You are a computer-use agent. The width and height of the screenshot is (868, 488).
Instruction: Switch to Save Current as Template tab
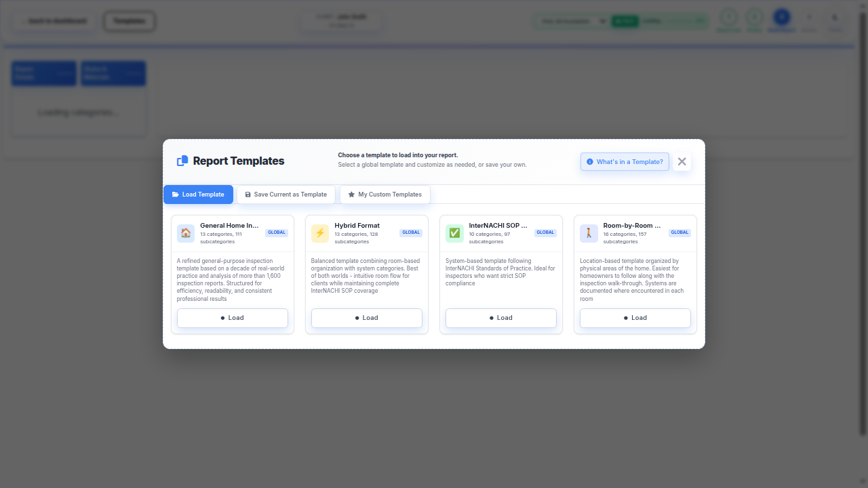[285, 195]
